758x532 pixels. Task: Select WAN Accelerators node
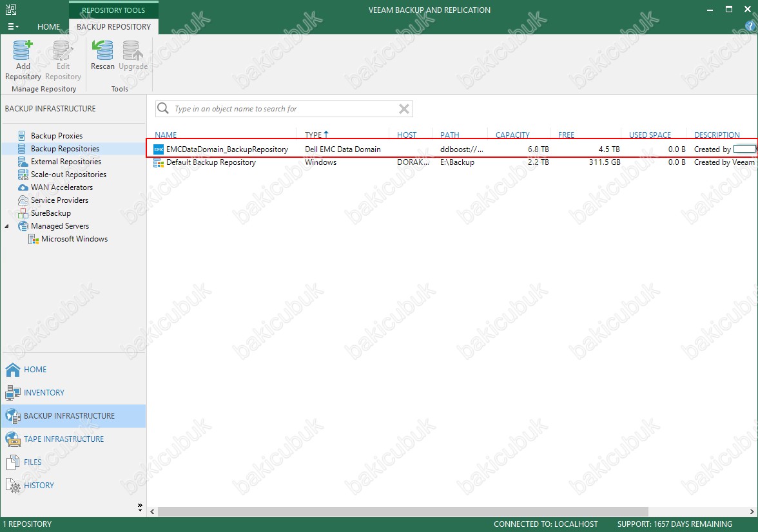[x=62, y=187]
